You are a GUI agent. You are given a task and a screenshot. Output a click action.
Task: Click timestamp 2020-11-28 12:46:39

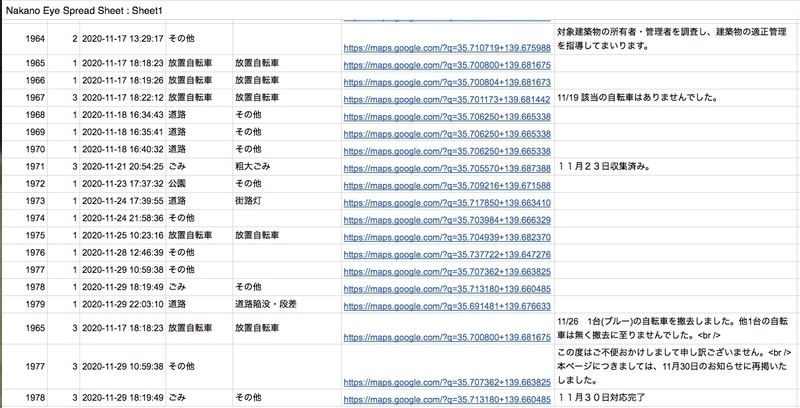click(122, 252)
